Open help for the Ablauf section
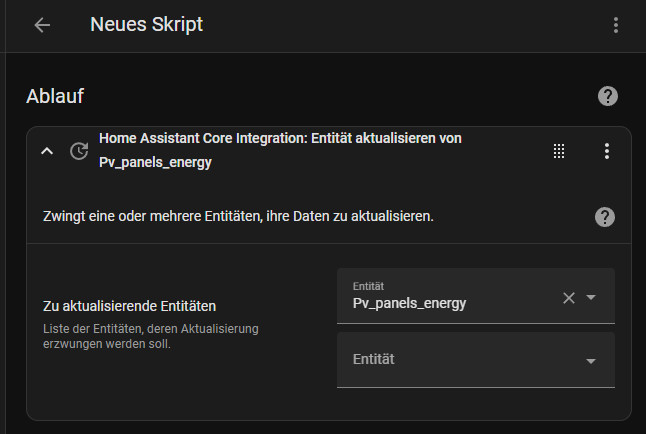 pyautogui.click(x=607, y=96)
